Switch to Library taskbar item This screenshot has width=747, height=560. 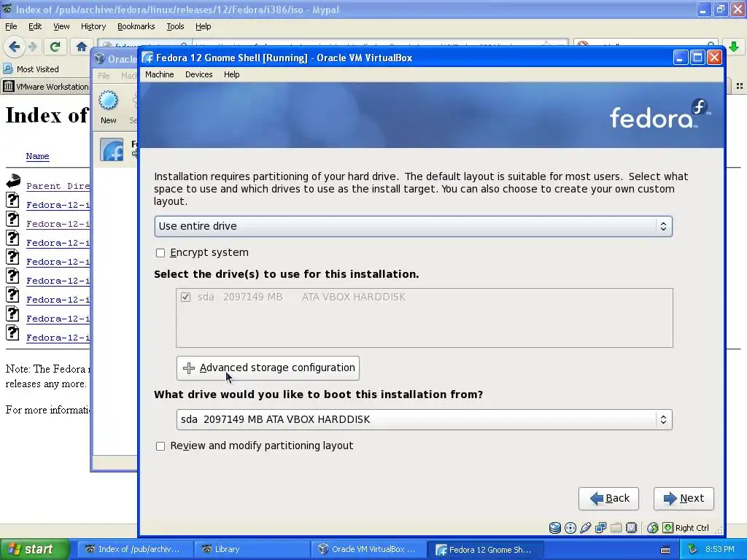(x=252, y=549)
